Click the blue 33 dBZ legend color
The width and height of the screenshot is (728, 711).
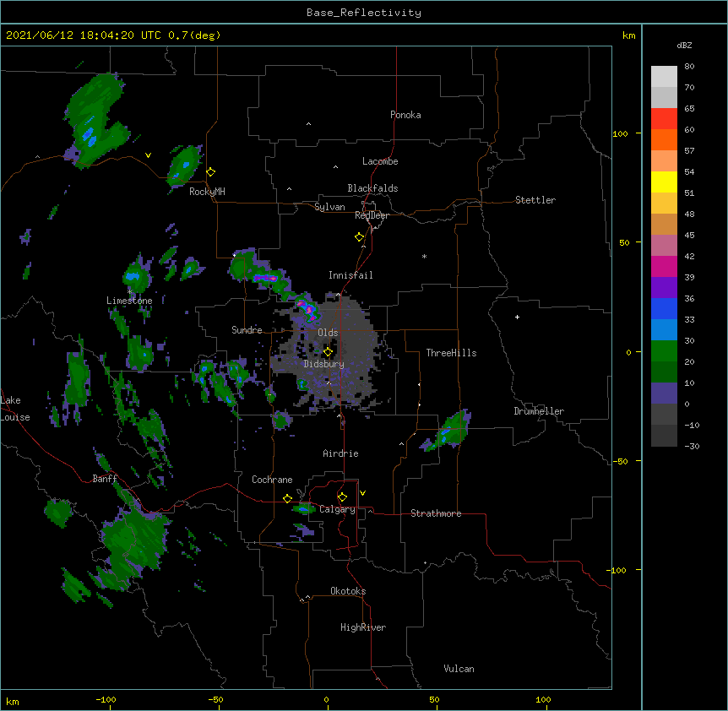tap(664, 308)
